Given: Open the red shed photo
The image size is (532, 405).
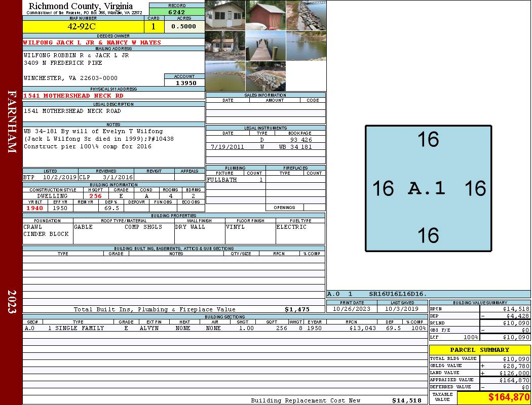Looking at the screenshot, I should click(x=265, y=15).
